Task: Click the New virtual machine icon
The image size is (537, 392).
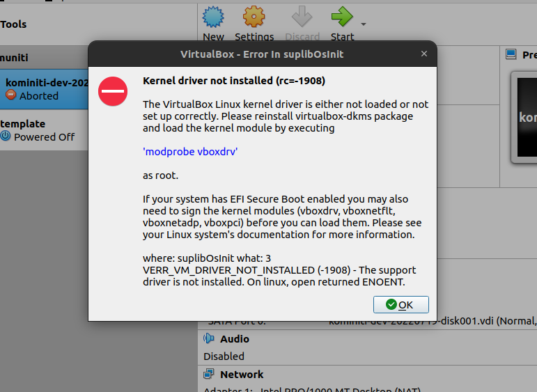Action: (213, 17)
